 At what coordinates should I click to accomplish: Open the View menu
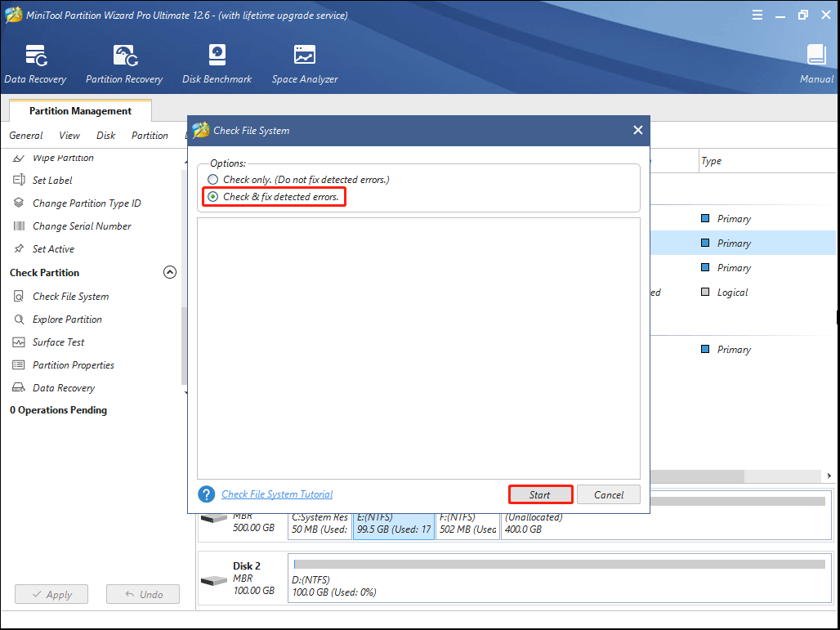(69, 136)
